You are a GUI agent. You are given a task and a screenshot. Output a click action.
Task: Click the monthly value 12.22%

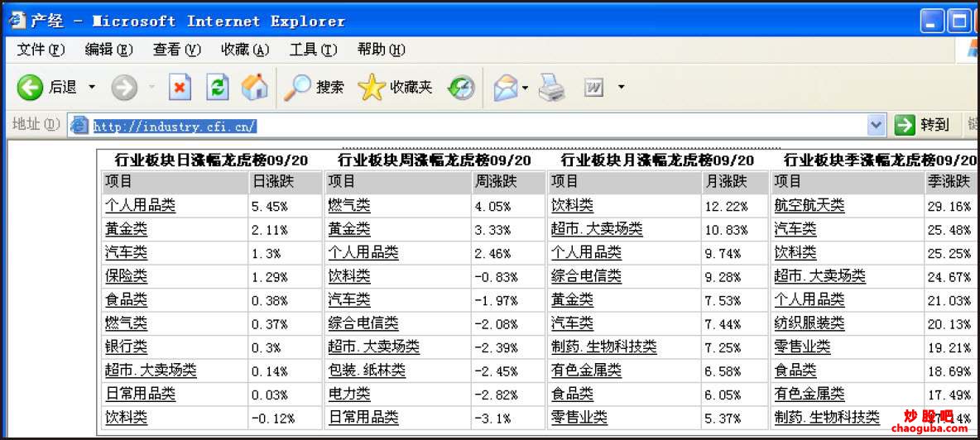click(x=726, y=206)
